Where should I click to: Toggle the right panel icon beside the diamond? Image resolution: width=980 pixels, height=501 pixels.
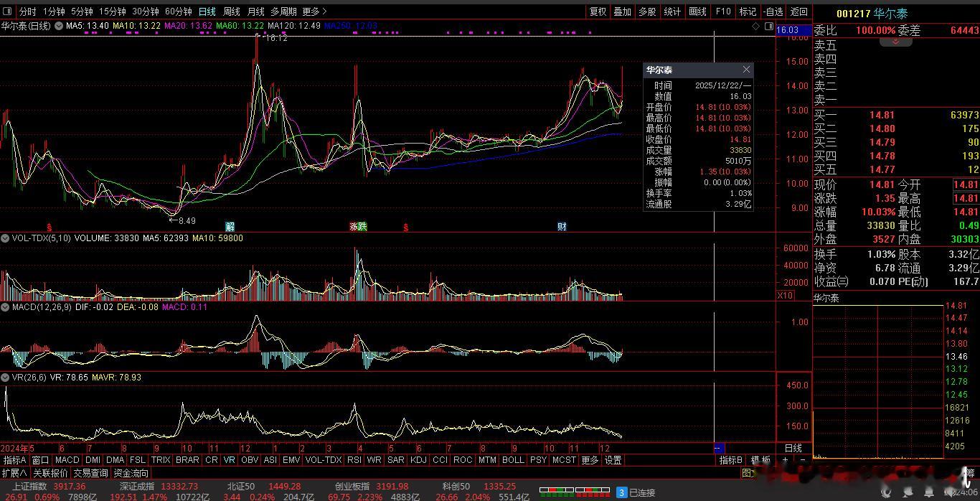[768, 26]
